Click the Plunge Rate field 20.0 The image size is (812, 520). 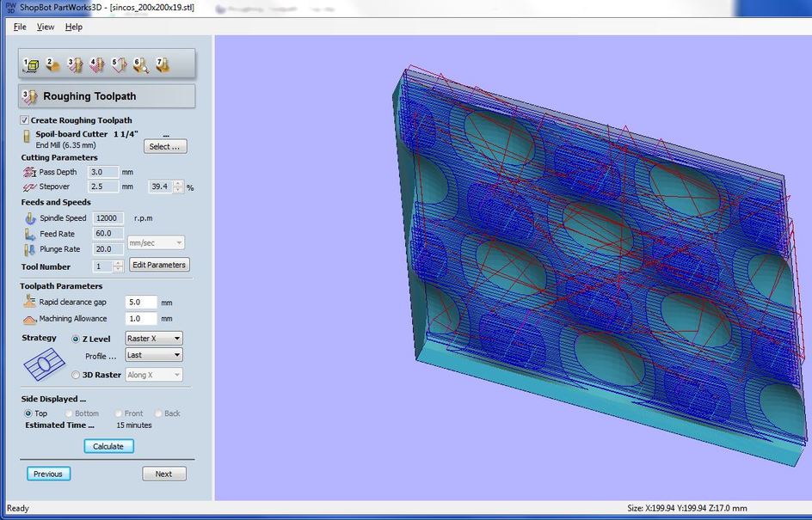coord(108,249)
